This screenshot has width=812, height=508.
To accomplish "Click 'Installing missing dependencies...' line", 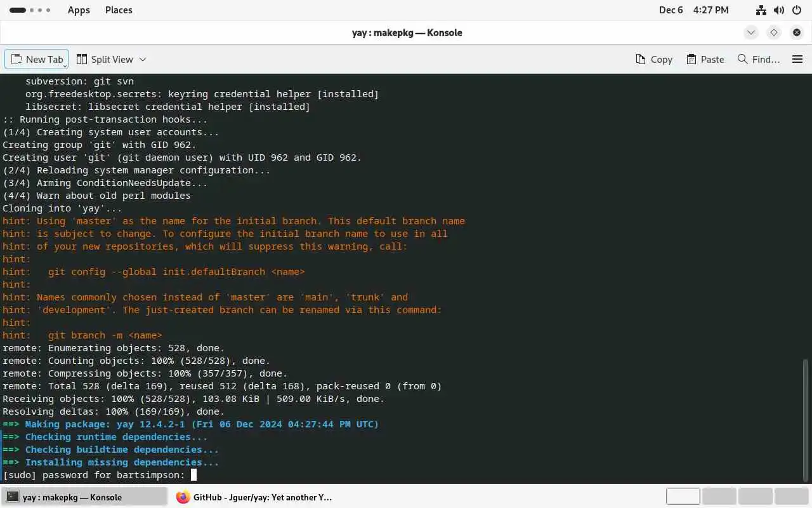I will click(x=110, y=462).
